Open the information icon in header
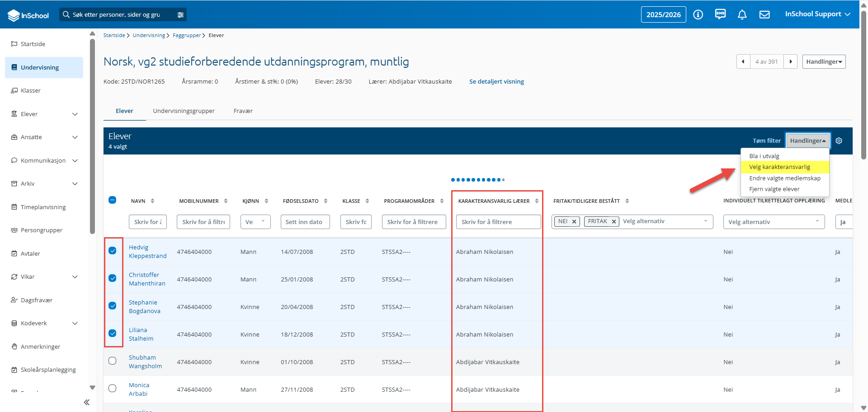This screenshot has height=412, width=868. [x=698, y=14]
